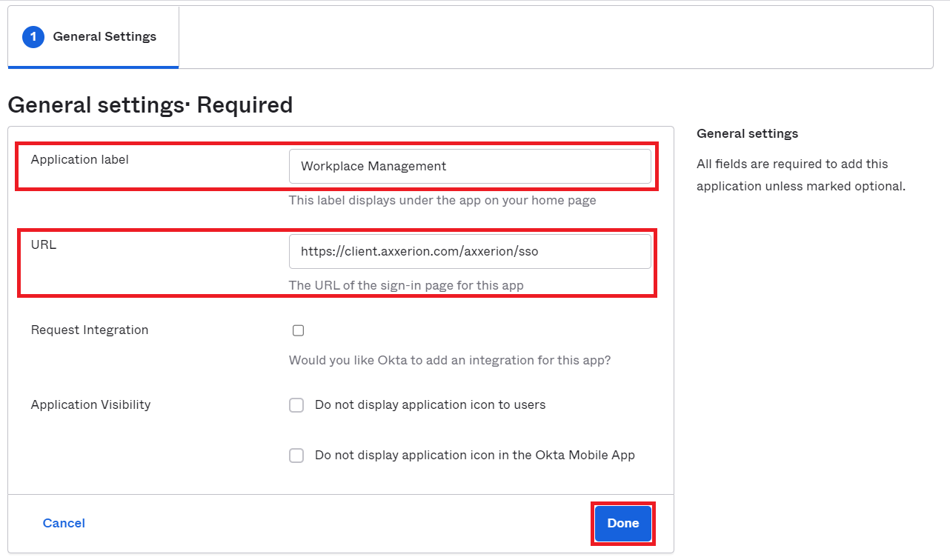The height and width of the screenshot is (560, 950).
Task: Click the Done button
Action: point(623,524)
